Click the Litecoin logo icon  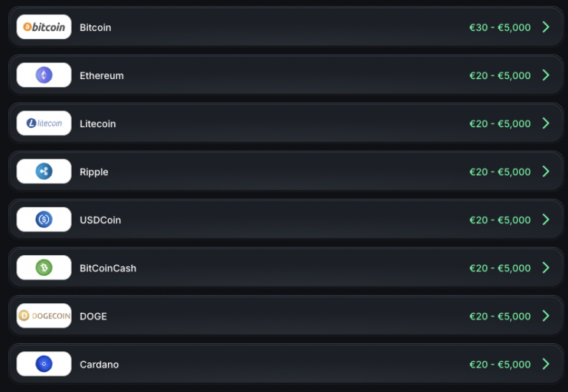click(x=44, y=124)
